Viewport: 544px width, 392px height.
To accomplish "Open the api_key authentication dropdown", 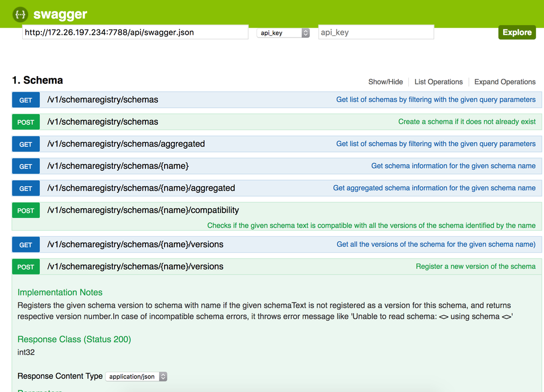I will (x=283, y=32).
